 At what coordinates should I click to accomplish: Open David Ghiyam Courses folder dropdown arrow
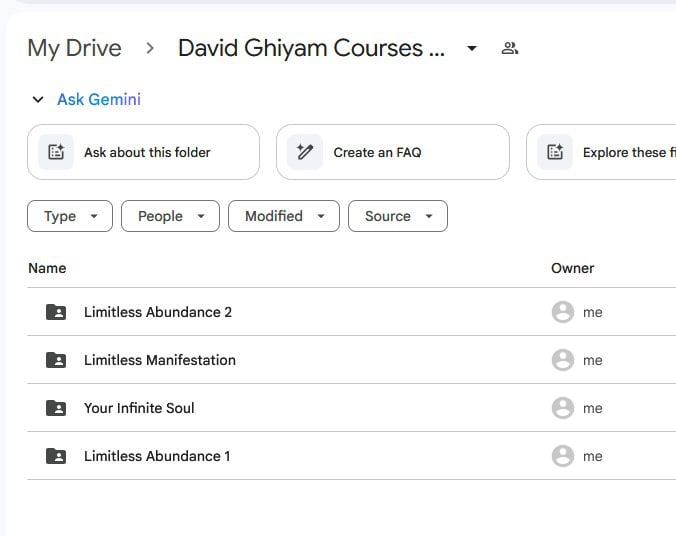(472, 48)
